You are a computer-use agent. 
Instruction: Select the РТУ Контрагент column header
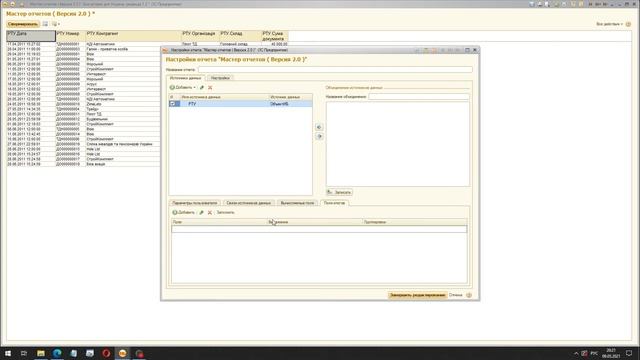(x=133, y=36)
